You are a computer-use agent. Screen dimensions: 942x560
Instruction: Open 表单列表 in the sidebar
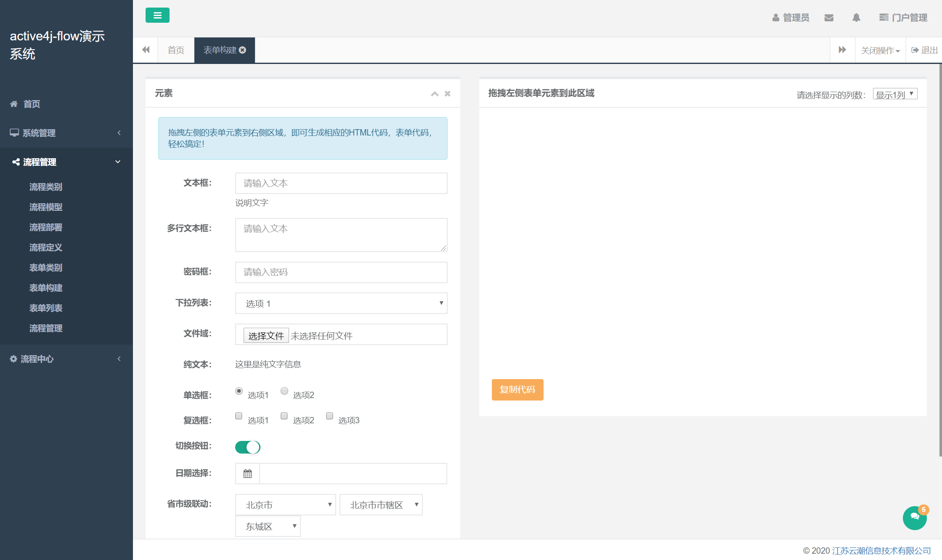[46, 308]
